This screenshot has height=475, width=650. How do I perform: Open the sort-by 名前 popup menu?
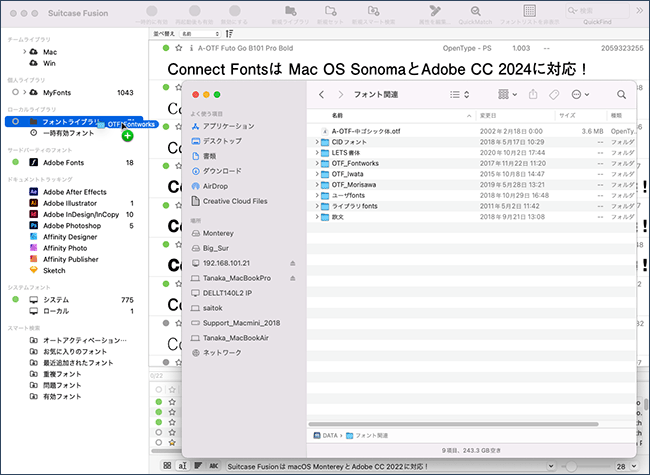point(200,34)
